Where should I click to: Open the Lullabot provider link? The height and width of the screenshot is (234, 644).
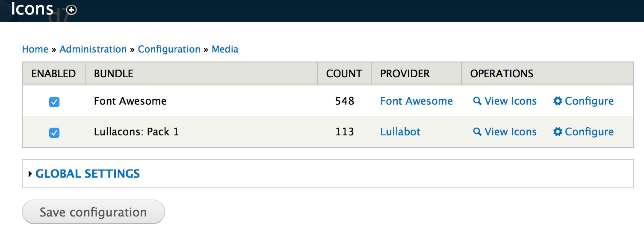tap(400, 132)
